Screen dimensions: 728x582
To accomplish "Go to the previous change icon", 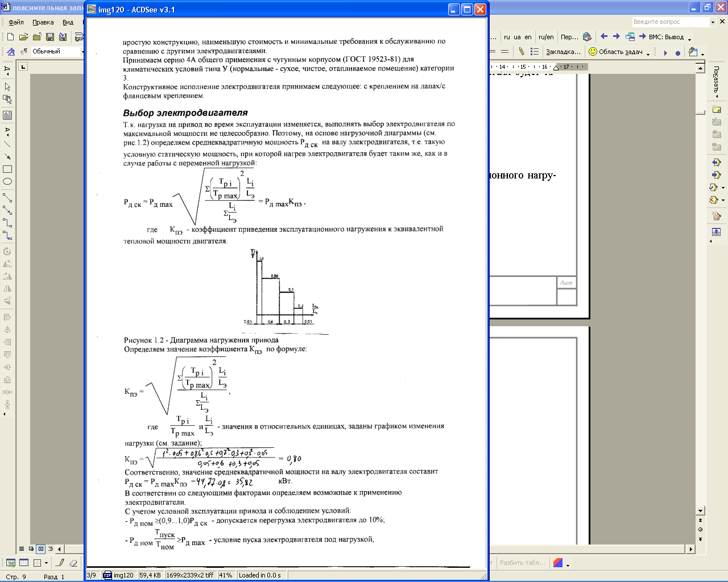I will coord(716,163).
